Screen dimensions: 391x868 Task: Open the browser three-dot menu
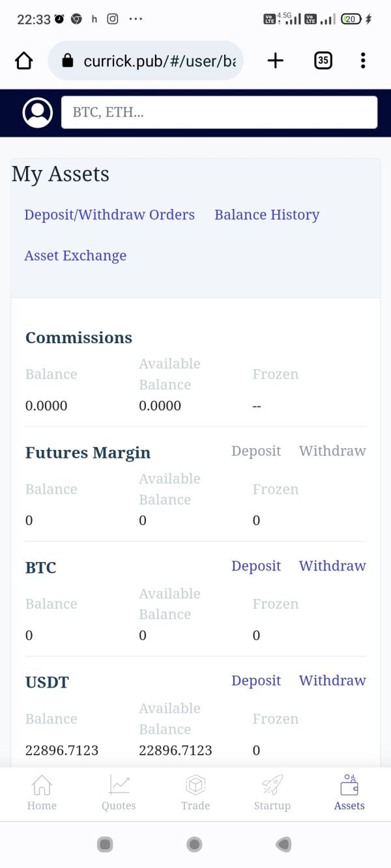pos(363,61)
